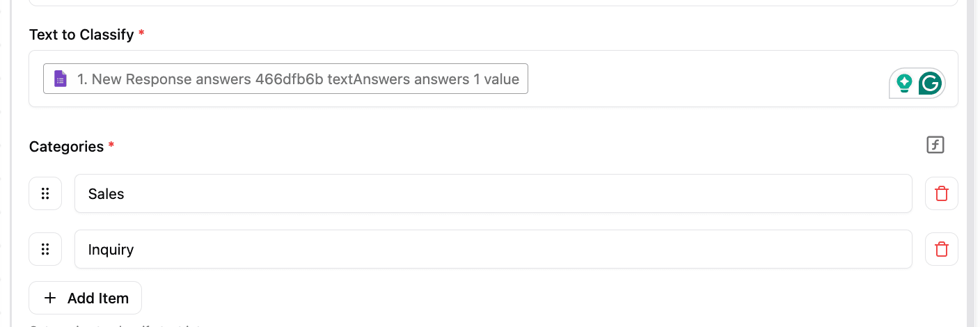
Task: Click the green lightbulb suggestion icon
Action: click(x=904, y=83)
